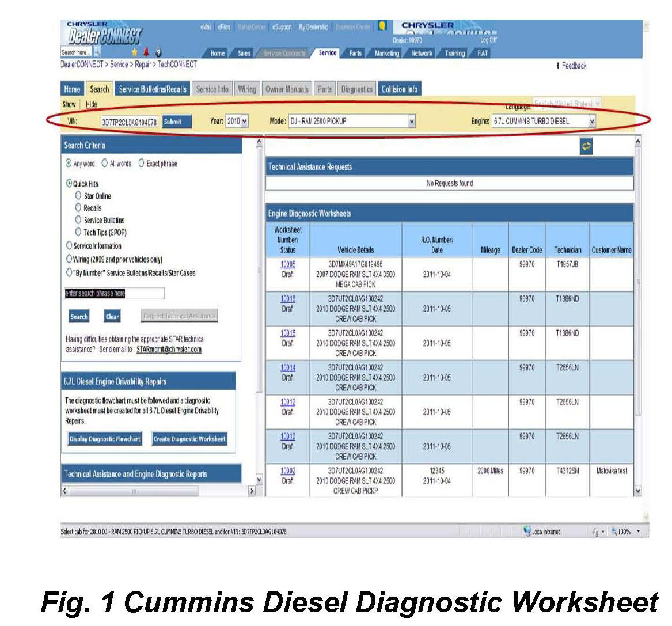Open the eSupport header link

pyautogui.click(x=282, y=27)
